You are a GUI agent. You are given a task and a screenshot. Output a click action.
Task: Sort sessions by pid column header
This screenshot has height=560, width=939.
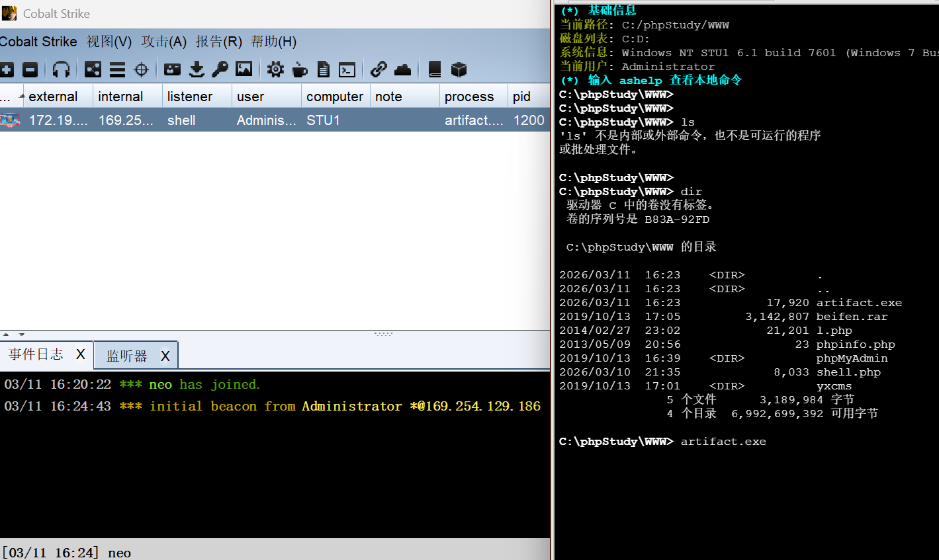point(529,97)
